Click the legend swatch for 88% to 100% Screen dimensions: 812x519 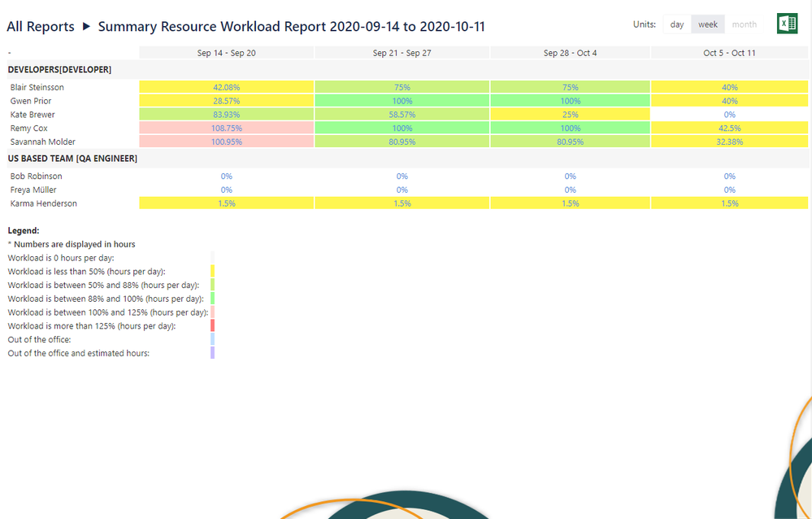click(x=212, y=299)
